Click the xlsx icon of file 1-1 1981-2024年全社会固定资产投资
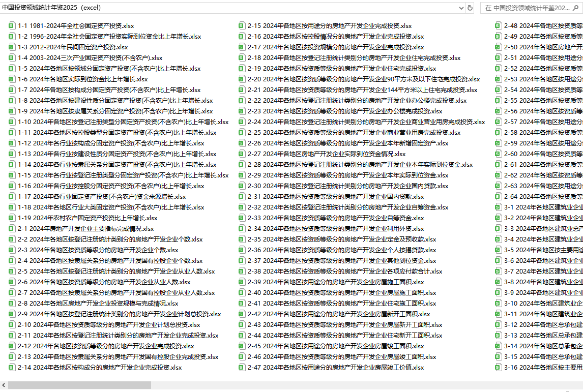Viewport: 583px width, 392px height. (x=12, y=25)
